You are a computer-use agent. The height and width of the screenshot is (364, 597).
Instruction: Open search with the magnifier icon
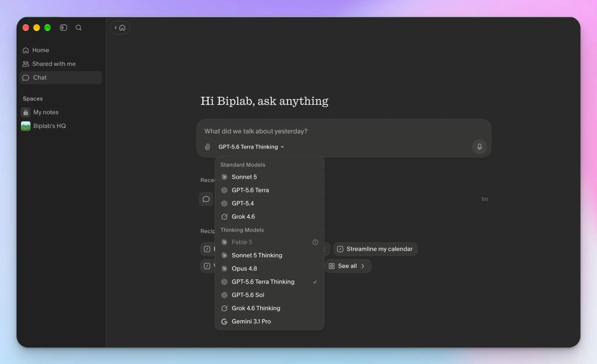(x=78, y=28)
